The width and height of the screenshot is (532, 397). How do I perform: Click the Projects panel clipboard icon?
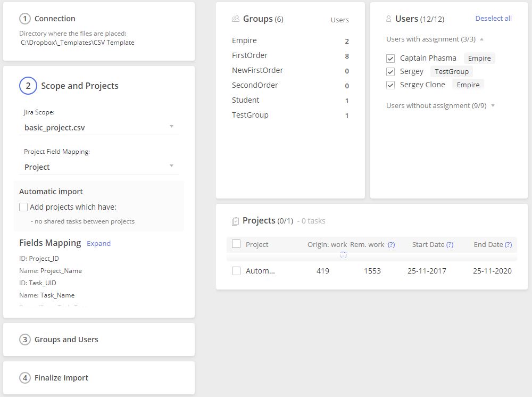point(235,221)
